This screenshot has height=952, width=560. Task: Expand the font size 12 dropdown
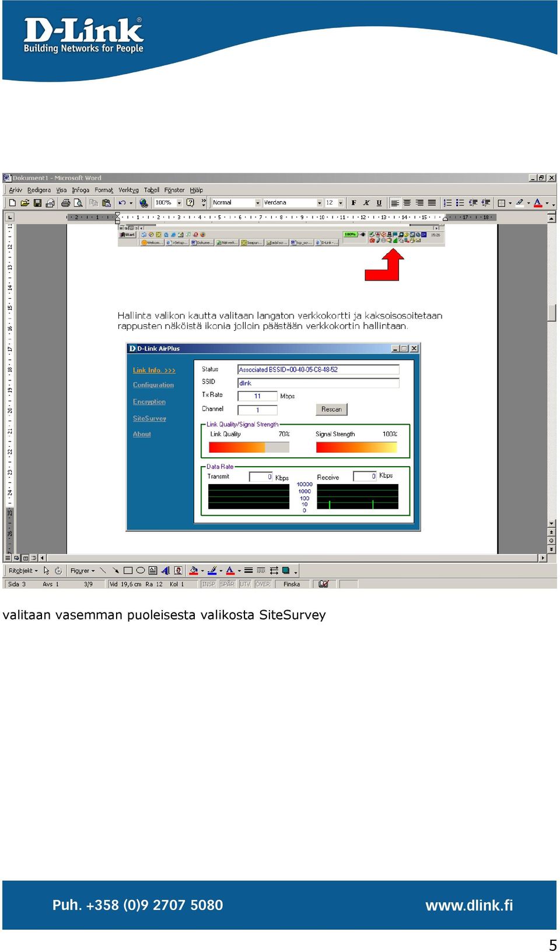pos(341,203)
